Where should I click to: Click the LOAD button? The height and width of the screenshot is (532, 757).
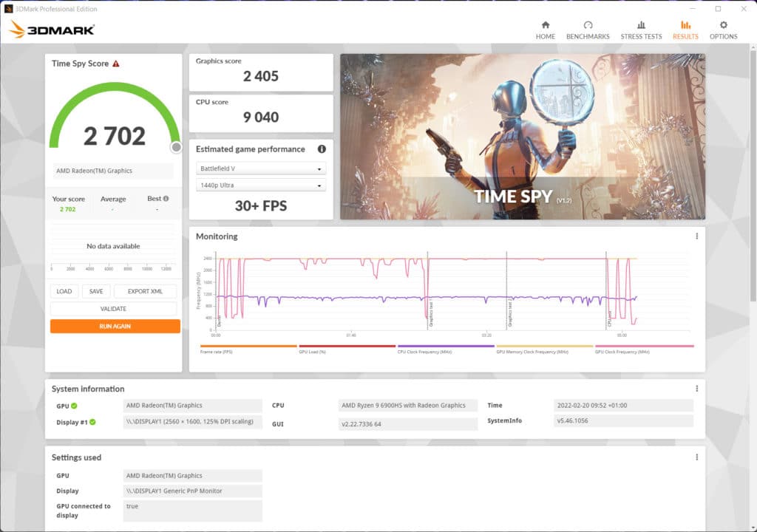pyautogui.click(x=64, y=291)
